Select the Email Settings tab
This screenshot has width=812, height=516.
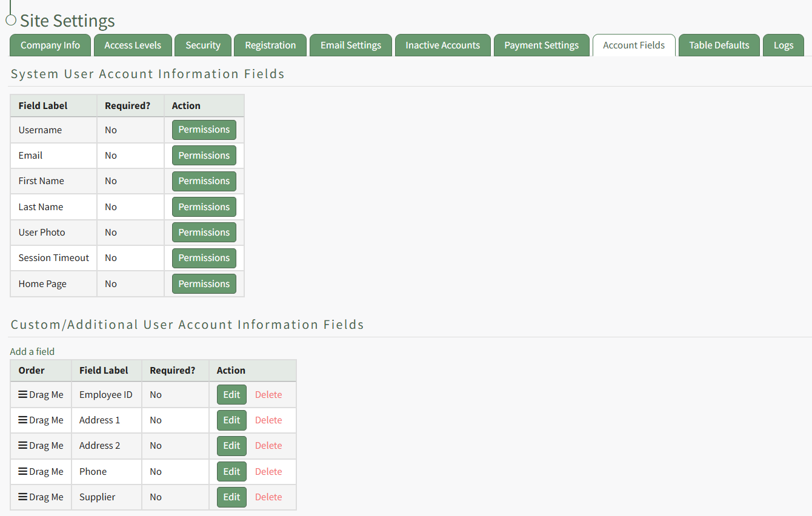pyautogui.click(x=351, y=45)
